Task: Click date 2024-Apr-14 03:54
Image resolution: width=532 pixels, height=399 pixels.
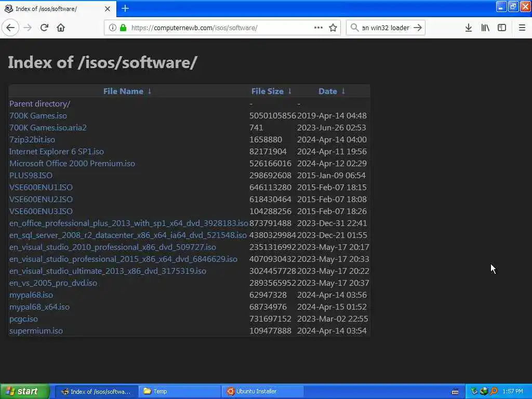Action: click(332, 331)
